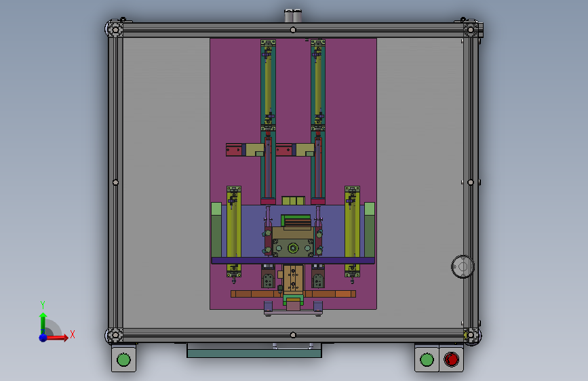Select the red emergency stop button on the model
588x381 pixels.
coord(451,359)
